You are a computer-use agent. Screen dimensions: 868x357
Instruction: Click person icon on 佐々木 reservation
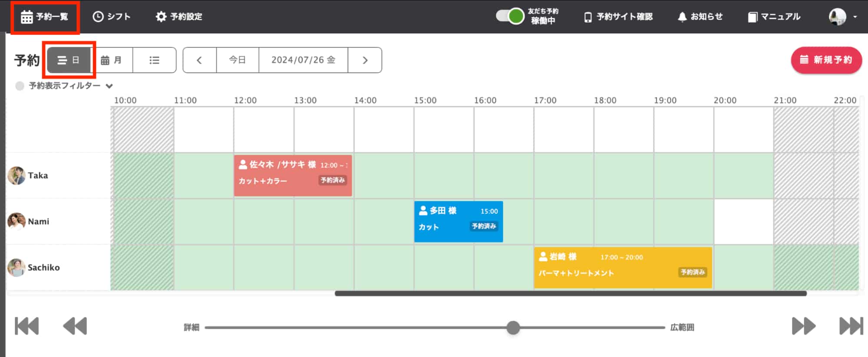(243, 164)
